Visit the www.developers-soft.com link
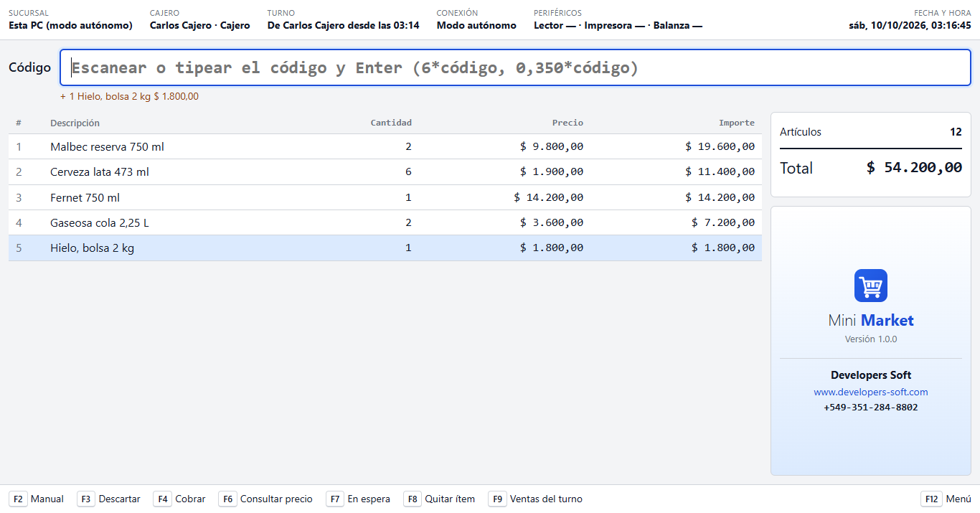This screenshot has width=980, height=513. point(871,392)
